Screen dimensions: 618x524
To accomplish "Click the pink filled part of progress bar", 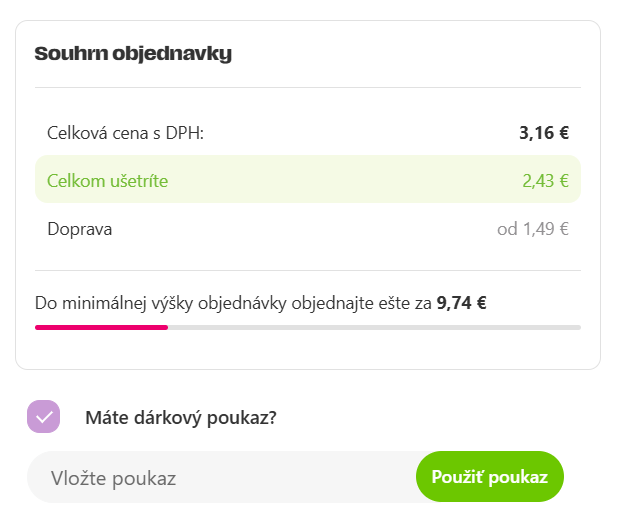I will tap(100, 327).
